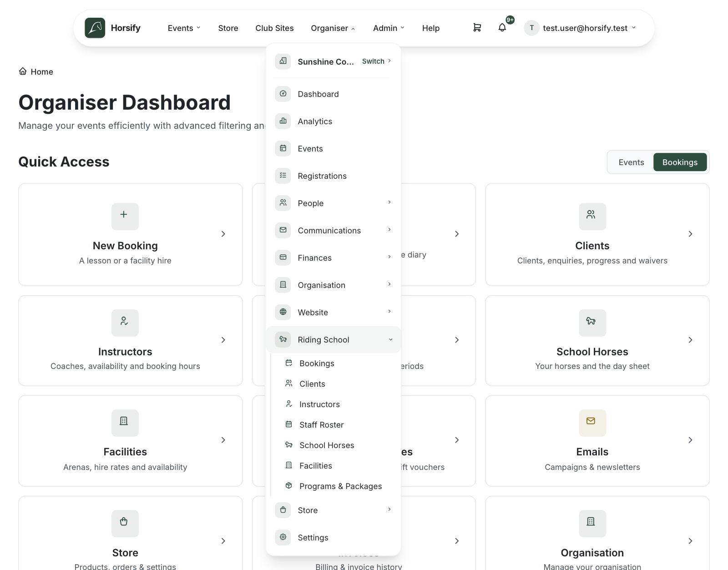Image resolution: width=728 pixels, height=570 pixels.
Task: Open the Events dropdown in top navigation
Action: (x=184, y=28)
